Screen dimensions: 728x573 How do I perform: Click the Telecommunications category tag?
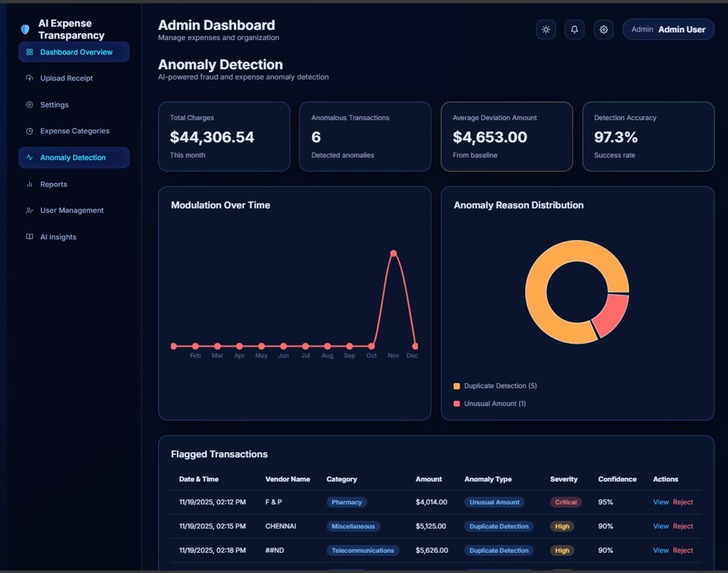pyautogui.click(x=363, y=550)
